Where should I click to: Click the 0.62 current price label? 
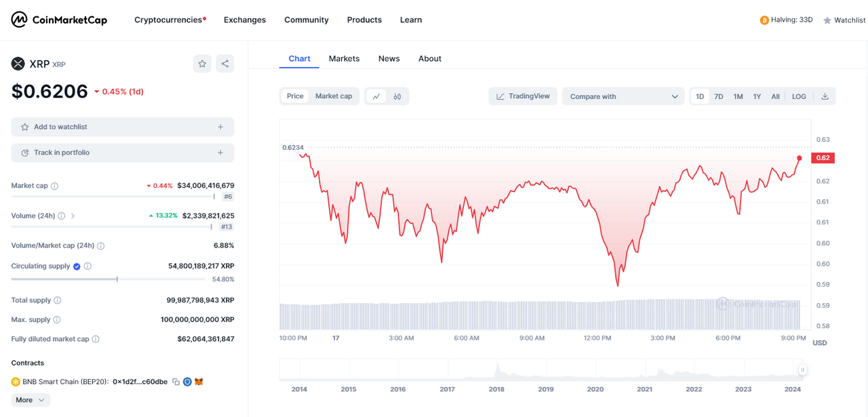click(x=823, y=158)
